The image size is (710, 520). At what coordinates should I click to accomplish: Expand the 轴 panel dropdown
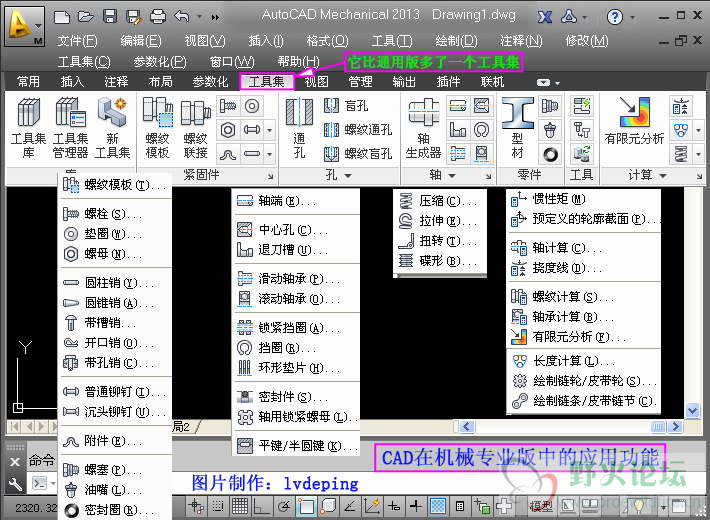pyautogui.click(x=452, y=175)
